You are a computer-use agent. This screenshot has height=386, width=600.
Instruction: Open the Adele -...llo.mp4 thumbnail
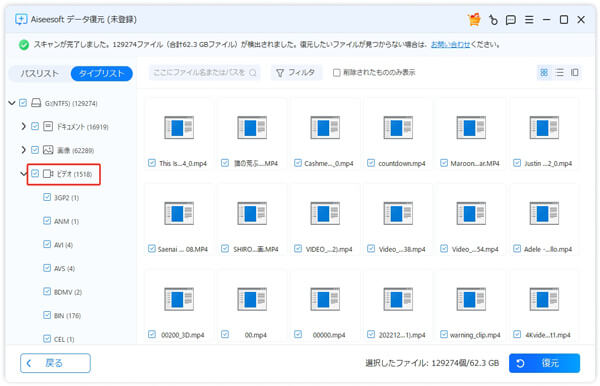pos(544,213)
